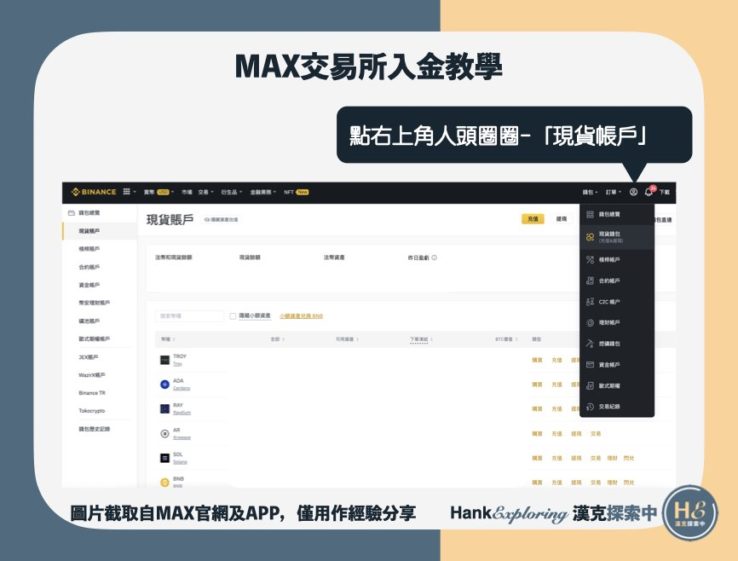
Task: Click the Solana name link under SOL
Action: (180, 462)
